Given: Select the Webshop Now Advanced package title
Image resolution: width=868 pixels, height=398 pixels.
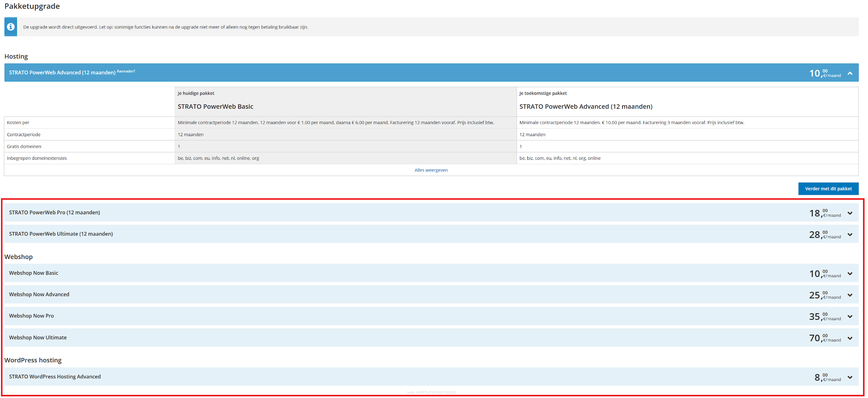Looking at the screenshot, I should tap(39, 295).
